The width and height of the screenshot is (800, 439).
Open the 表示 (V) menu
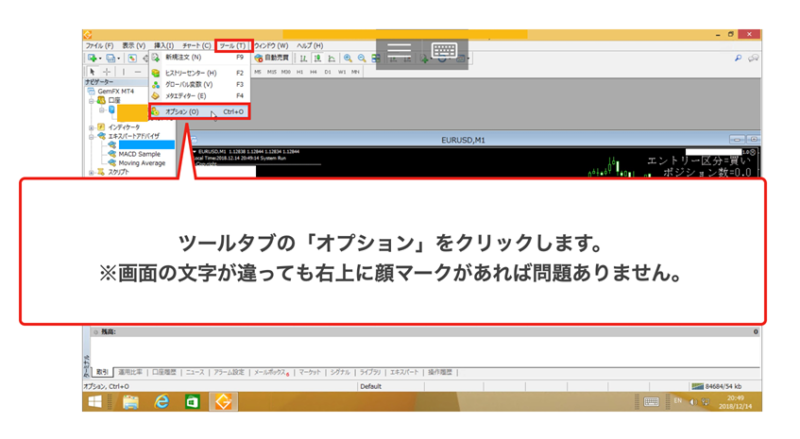[133, 46]
